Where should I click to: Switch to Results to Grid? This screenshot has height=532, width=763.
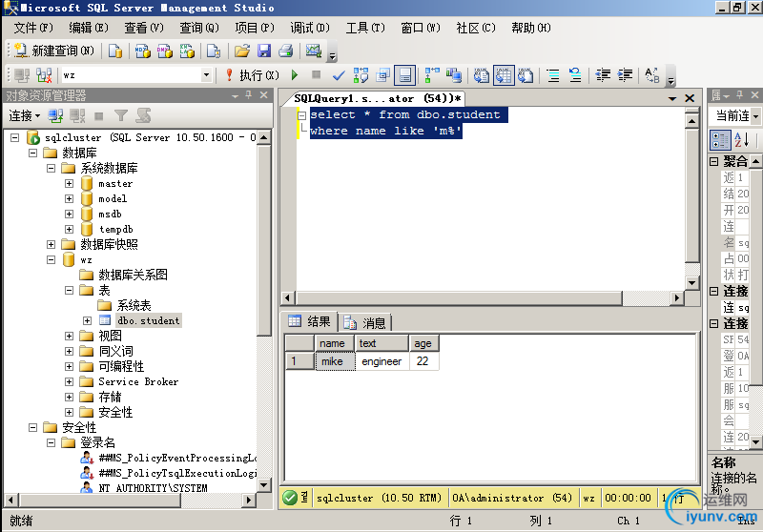pyautogui.click(x=504, y=75)
